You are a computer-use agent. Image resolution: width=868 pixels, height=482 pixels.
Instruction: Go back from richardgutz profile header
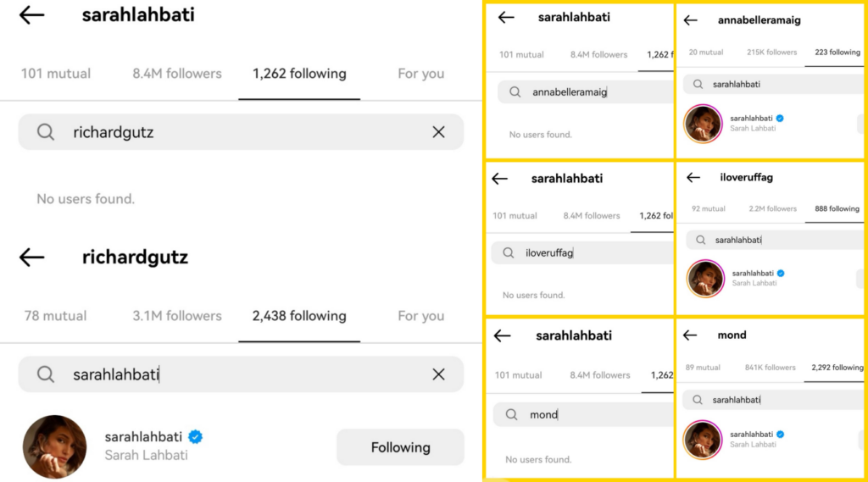tap(31, 258)
